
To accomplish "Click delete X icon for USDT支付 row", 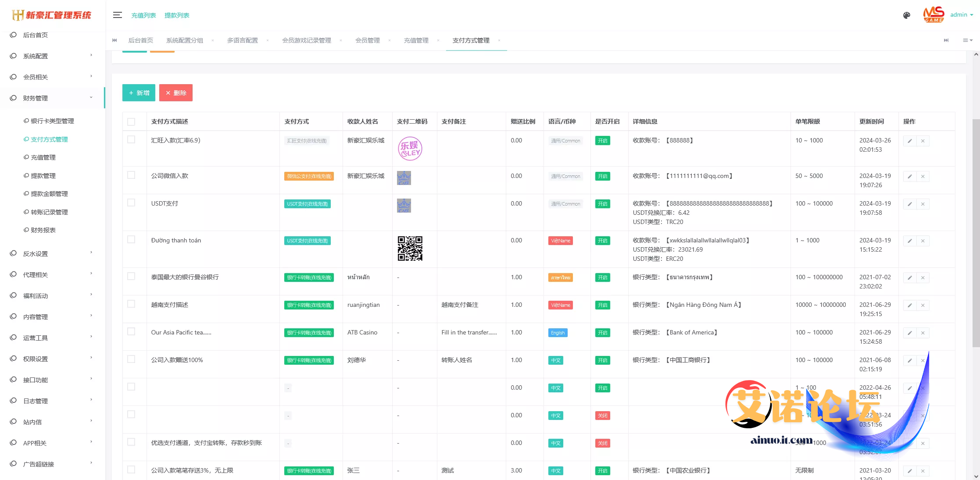I will pyautogui.click(x=923, y=204).
